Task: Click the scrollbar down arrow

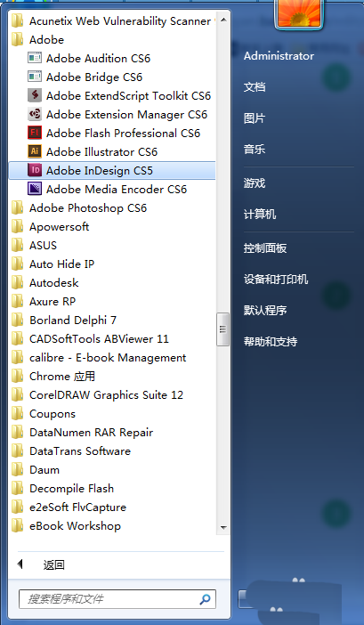Action: (223, 528)
